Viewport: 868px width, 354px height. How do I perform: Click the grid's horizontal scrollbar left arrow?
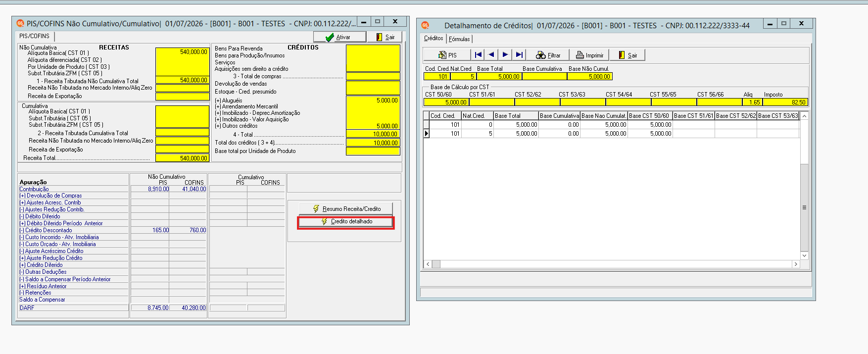tap(428, 264)
